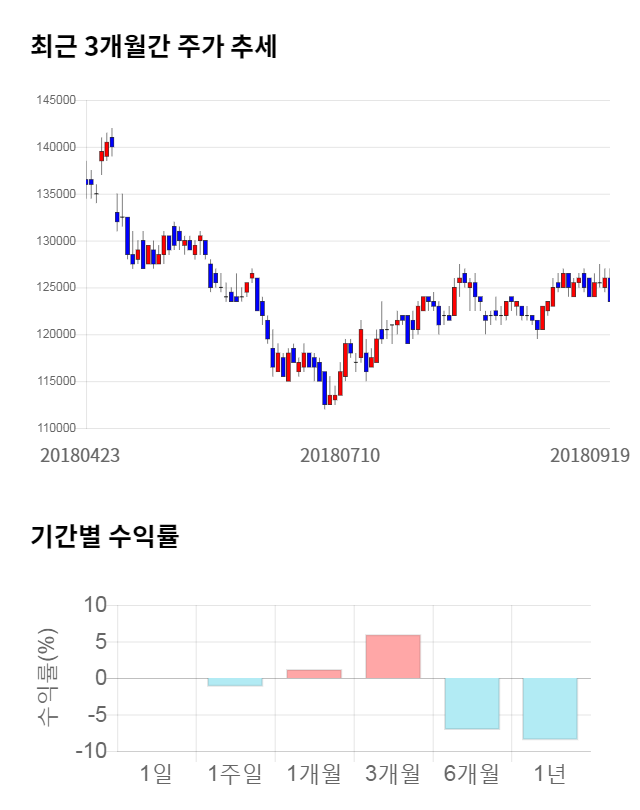Click the 3개월 x-axis label

point(393,772)
